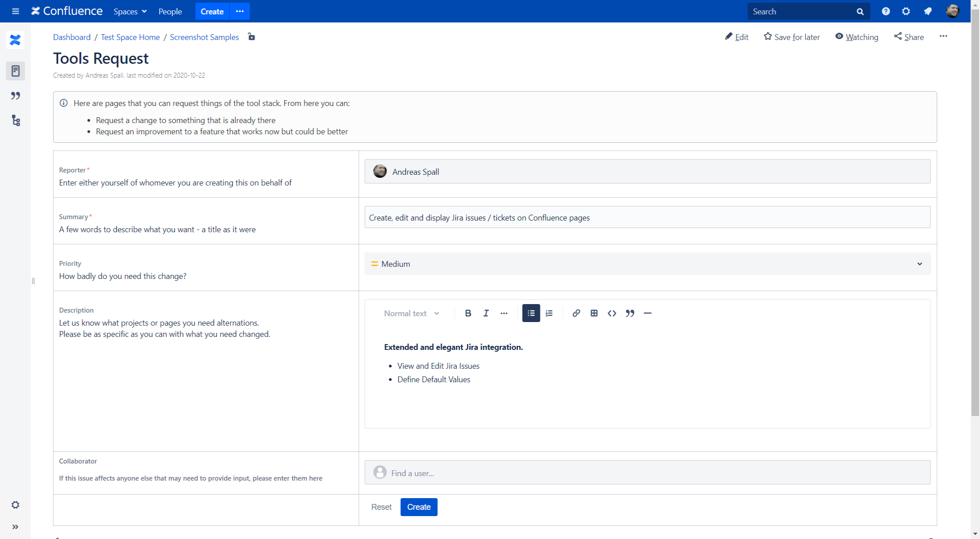The width and height of the screenshot is (980, 539).
Task: Open the notifications icon in the header
Action: point(928,11)
